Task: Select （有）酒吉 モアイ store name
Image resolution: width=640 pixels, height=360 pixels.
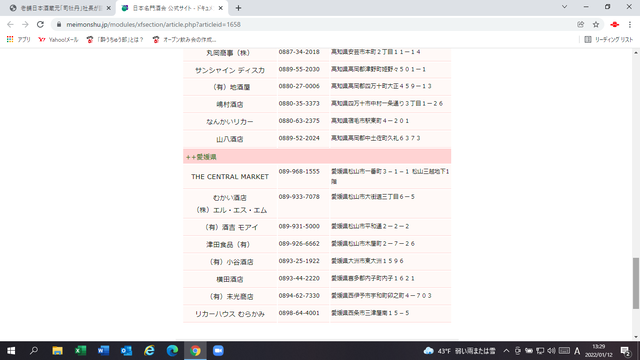Action: (x=231, y=227)
